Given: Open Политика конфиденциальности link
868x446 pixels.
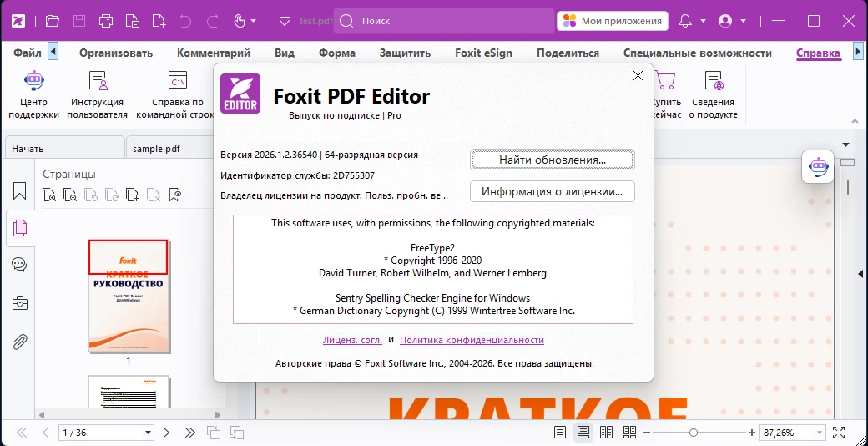Looking at the screenshot, I should click(x=472, y=340).
